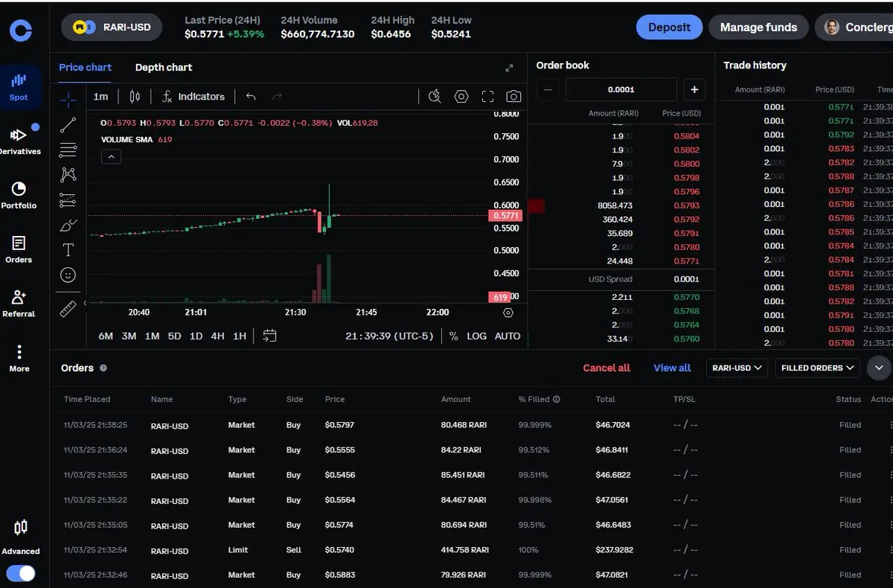This screenshot has height=588, width=893.
Task: Decrease order book grouping with minus
Action: (548, 89)
